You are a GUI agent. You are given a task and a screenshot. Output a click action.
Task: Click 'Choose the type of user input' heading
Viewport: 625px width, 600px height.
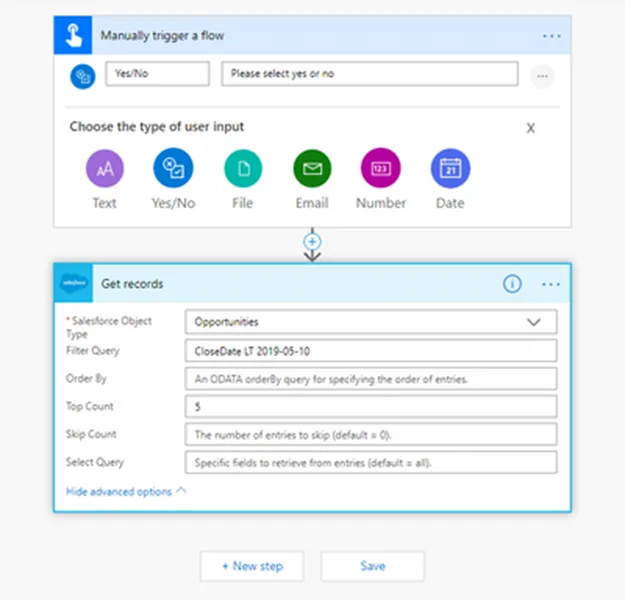pos(157,127)
